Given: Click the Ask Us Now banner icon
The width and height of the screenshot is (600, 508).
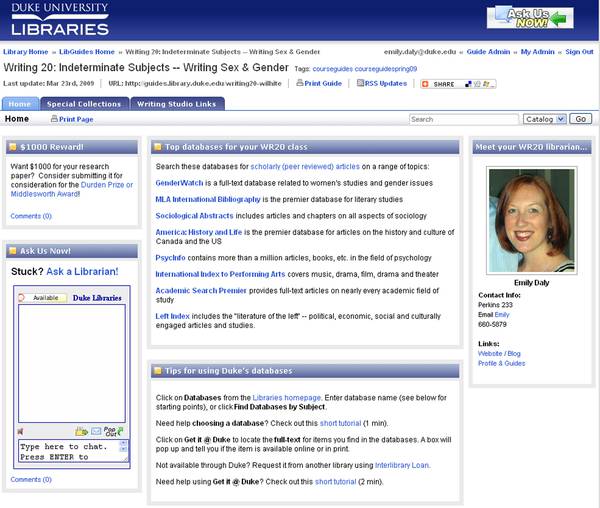Looking at the screenshot, I should pos(530,18).
